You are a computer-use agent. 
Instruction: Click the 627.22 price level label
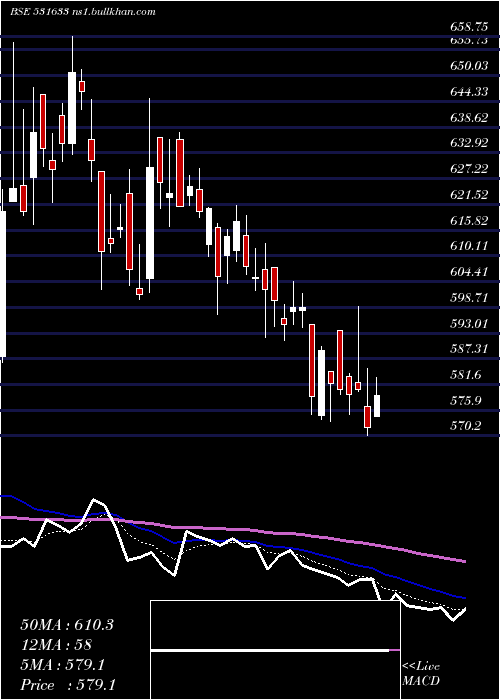click(469, 169)
